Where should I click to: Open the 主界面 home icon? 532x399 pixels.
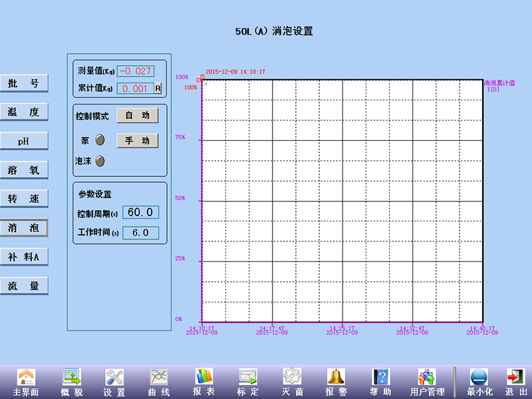pyautogui.click(x=25, y=377)
